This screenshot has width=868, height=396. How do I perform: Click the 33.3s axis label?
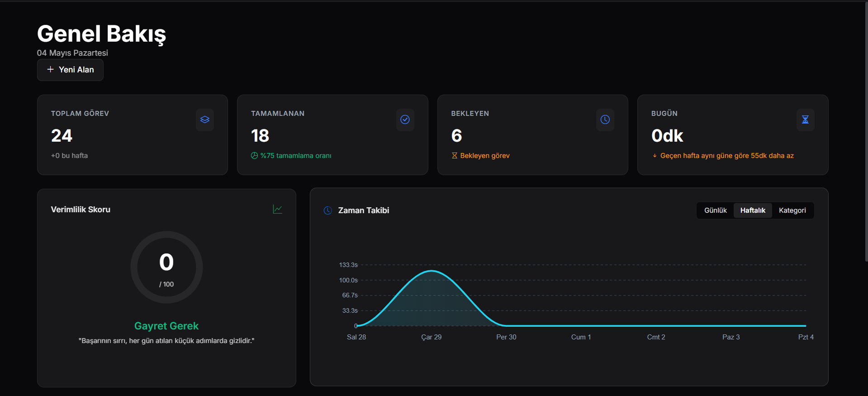pos(350,310)
